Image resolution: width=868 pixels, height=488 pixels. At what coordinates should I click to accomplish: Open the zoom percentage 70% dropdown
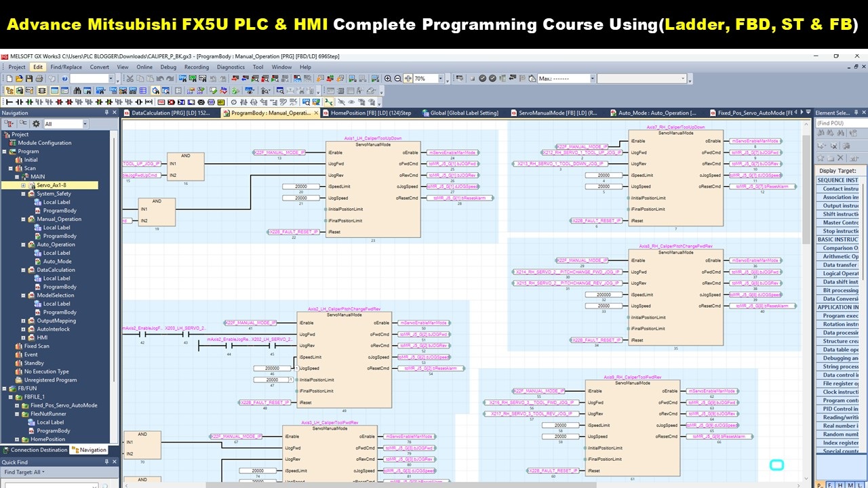[x=440, y=79]
